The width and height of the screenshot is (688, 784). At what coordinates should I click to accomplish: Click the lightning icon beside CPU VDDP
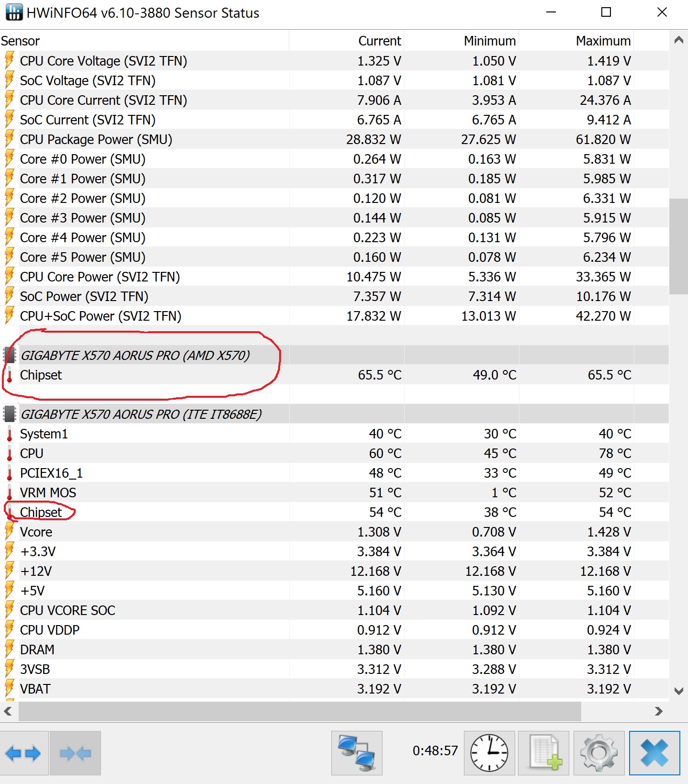pyautogui.click(x=9, y=630)
